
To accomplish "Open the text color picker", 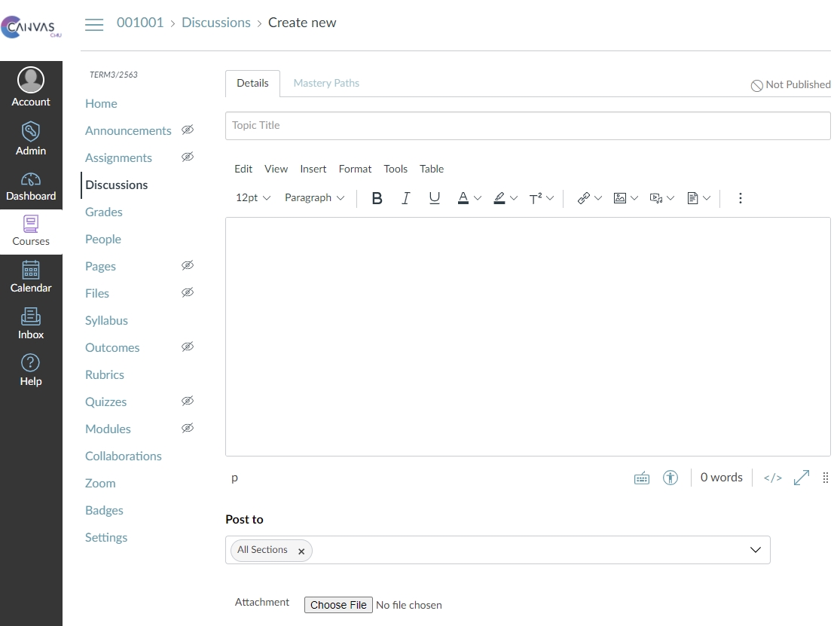I will click(x=463, y=198).
